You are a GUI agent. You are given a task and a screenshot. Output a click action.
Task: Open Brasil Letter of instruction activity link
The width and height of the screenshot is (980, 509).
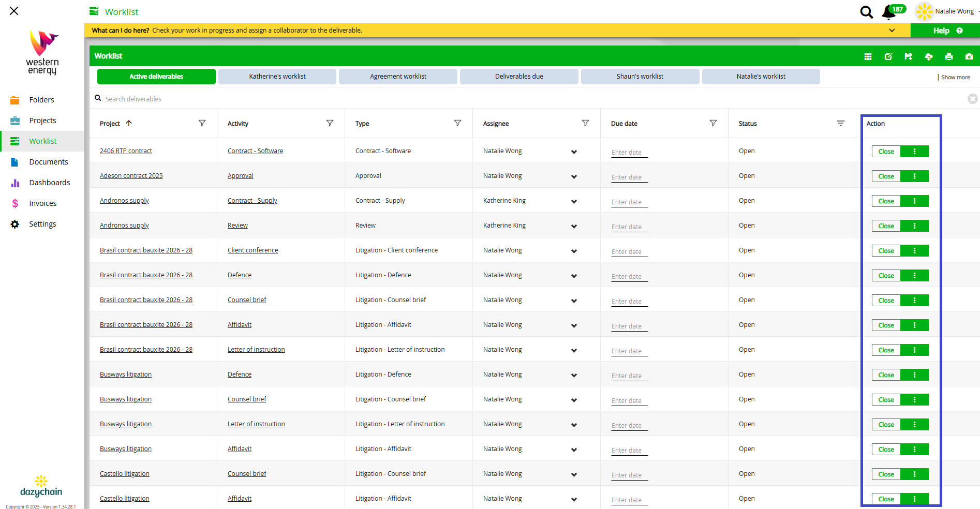[x=256, y=350]
